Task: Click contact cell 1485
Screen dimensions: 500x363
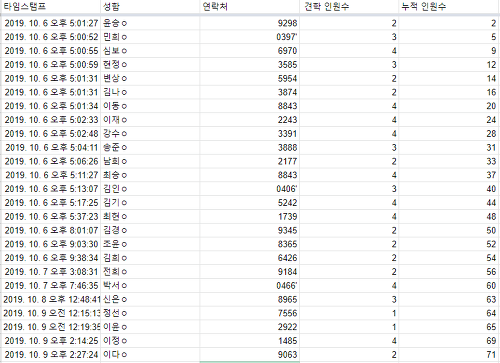Action: (250, 341)
